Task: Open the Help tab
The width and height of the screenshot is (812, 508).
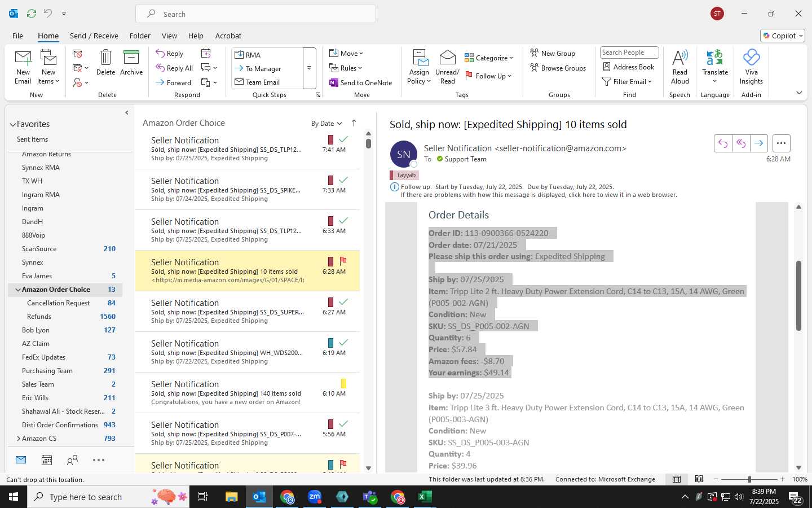Action: tap(196, 36)
